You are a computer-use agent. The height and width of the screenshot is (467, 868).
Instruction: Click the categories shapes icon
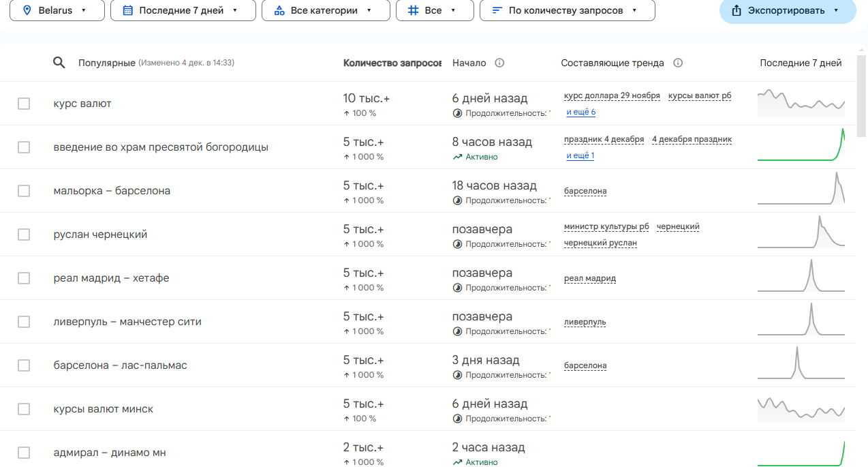(x=279, y=10)
